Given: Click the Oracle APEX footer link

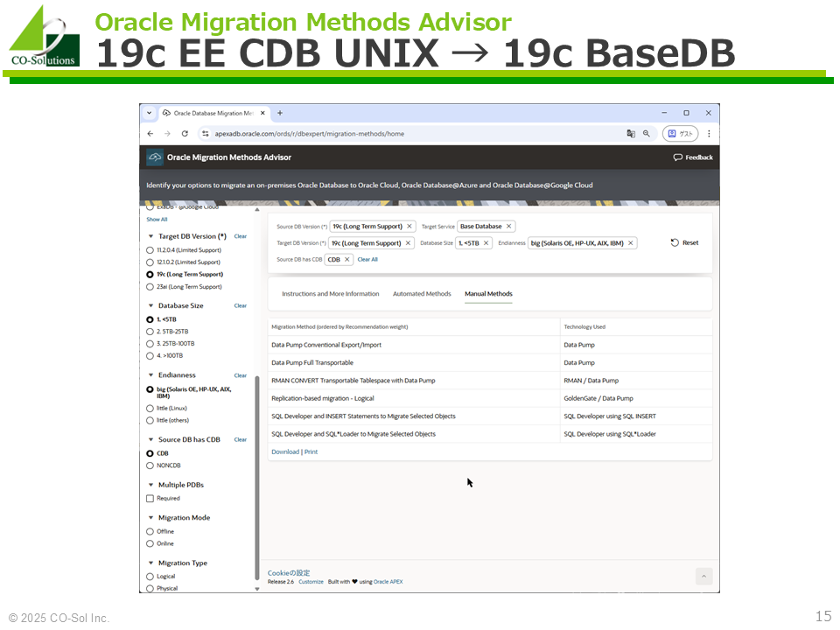Looking at the screenshot, I should point(388,582).
